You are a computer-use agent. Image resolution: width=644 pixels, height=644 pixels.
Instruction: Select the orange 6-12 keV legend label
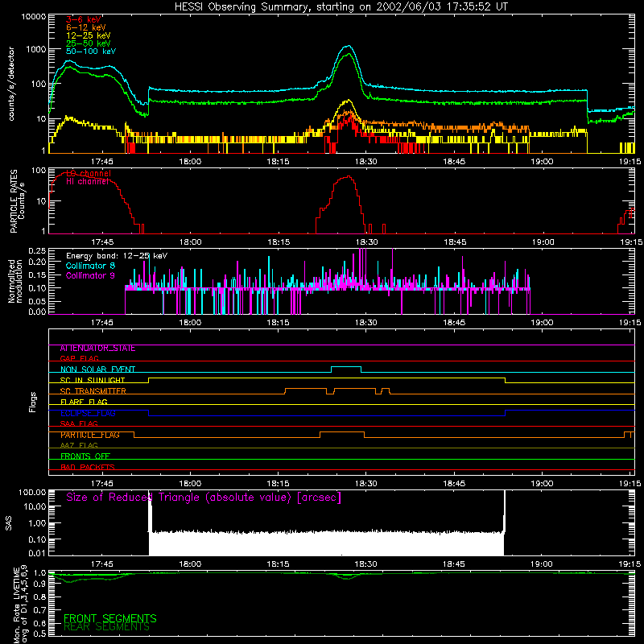pyautogui.click(x=86, y=27)
